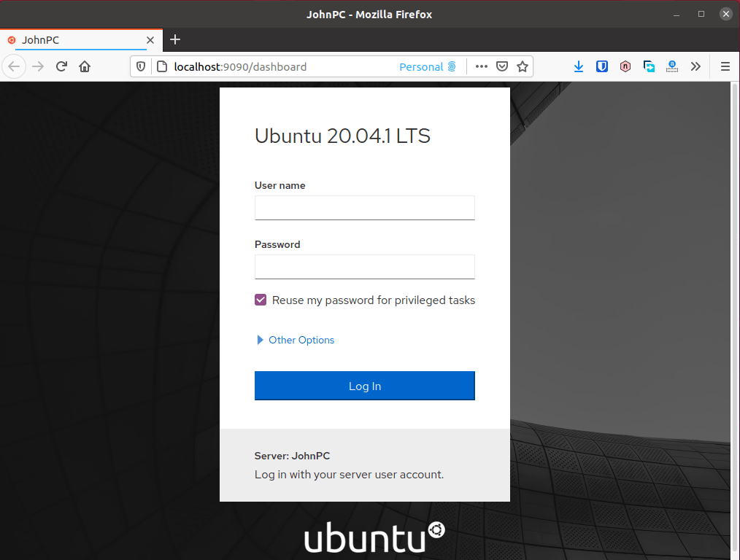740x560 pixels.
Task: Open the page actions three-dots menu
Action: tap(481, 66)
